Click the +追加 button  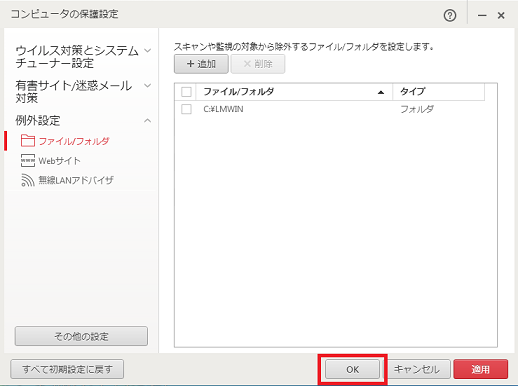pos(201,64)
